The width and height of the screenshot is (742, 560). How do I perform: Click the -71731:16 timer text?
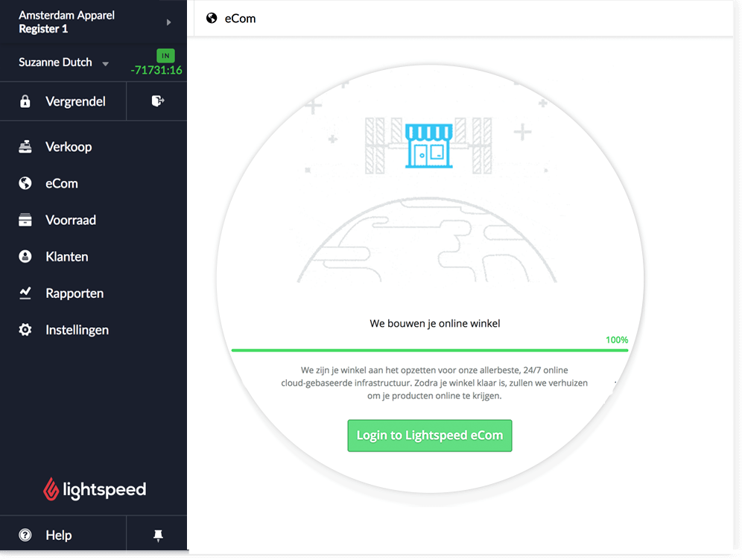coord(156,70)
